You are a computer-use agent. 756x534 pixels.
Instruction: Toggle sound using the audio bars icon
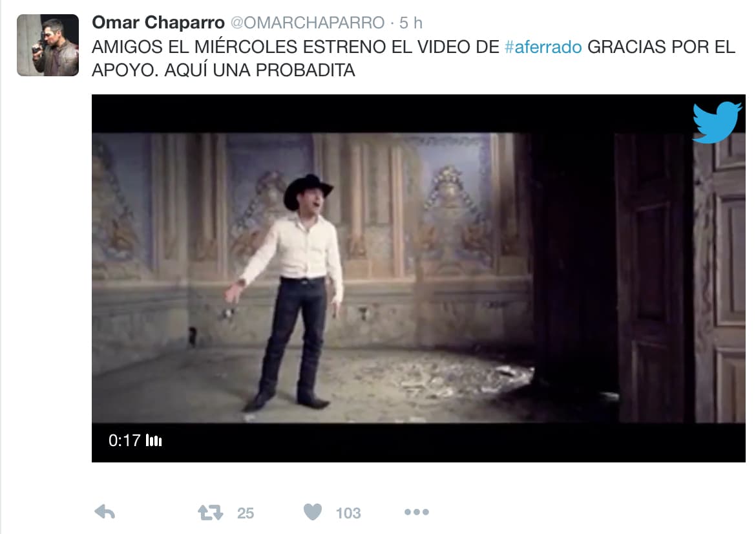154,440
